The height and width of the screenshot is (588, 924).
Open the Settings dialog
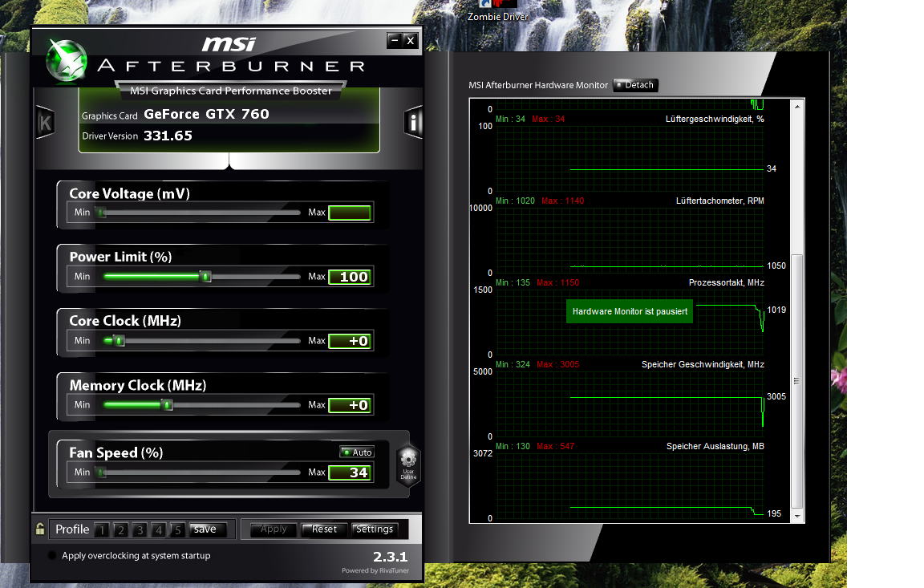click(x=375, y=529)
